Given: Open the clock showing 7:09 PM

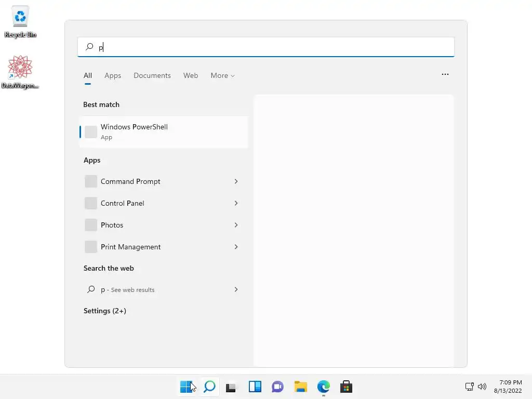Looking at the screenshot, I should (x=511, y=382).
